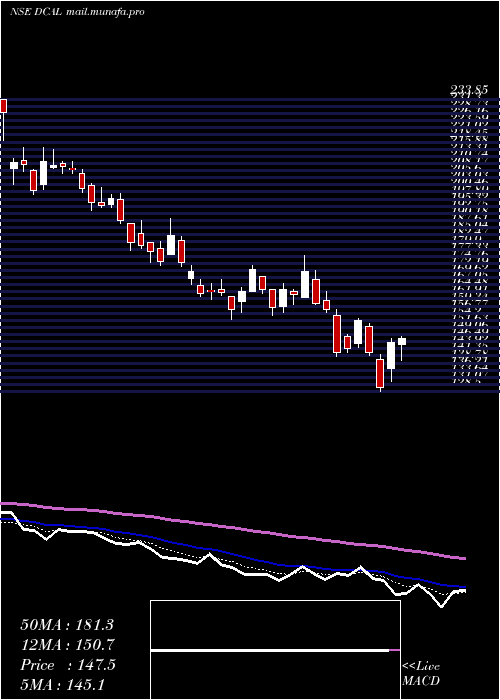This screenshot has width=500, height=700.
Task: Click the <<Live MACD label
Action: 421,674
